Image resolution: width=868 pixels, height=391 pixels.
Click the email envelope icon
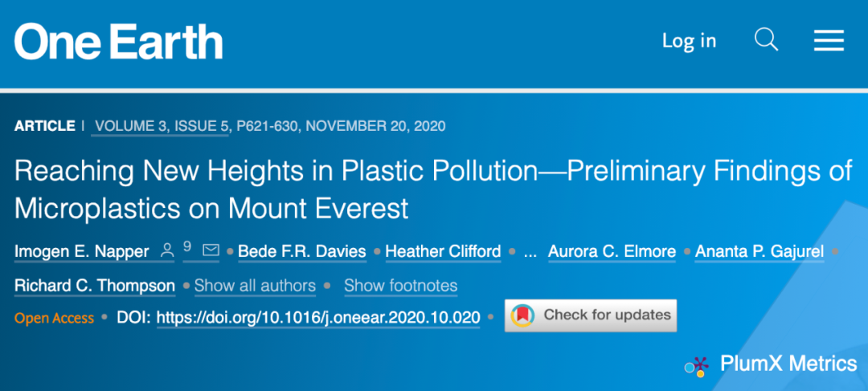pyautogui.click(x=211, y=251)
